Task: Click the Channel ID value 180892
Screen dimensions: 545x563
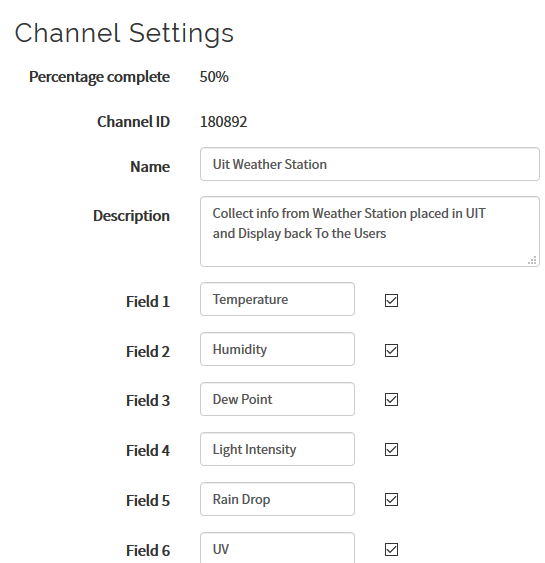Action: (x=223, y=122)
